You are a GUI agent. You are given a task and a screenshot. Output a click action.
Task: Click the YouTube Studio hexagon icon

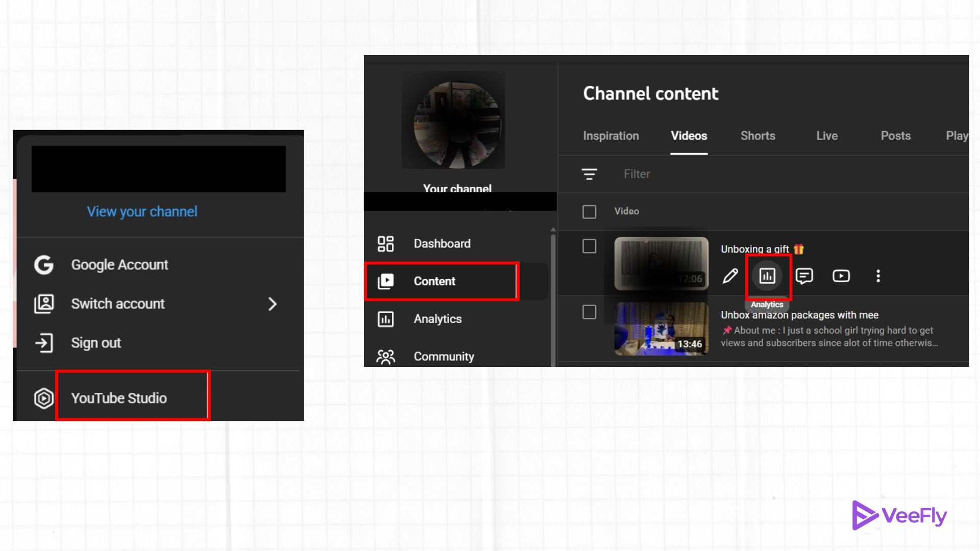[43, 398]
